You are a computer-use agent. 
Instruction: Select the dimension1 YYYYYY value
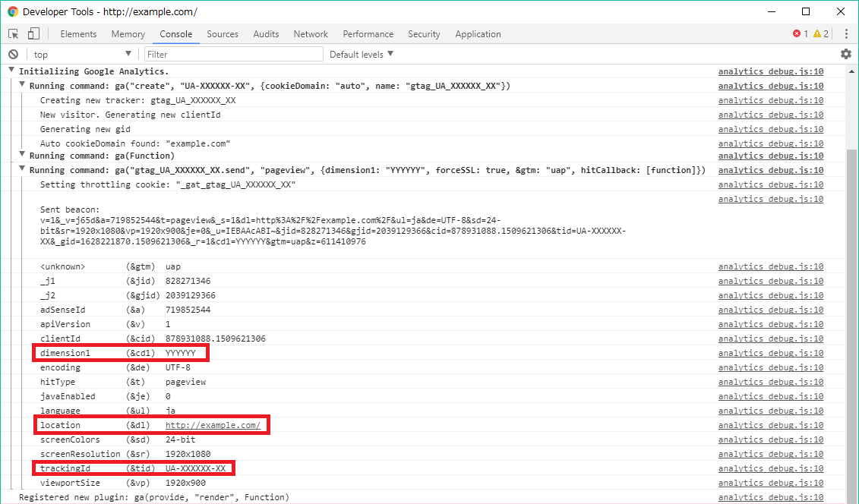(x=180, y=353)
